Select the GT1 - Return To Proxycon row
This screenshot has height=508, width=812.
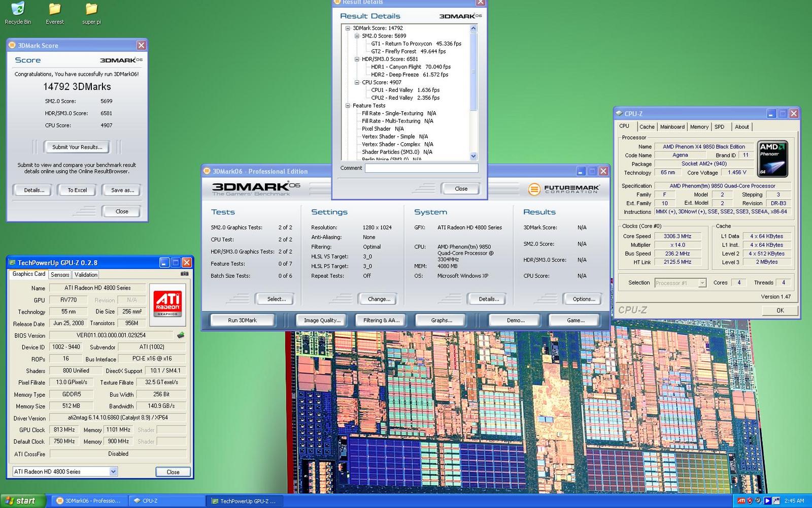coord(416,44)
